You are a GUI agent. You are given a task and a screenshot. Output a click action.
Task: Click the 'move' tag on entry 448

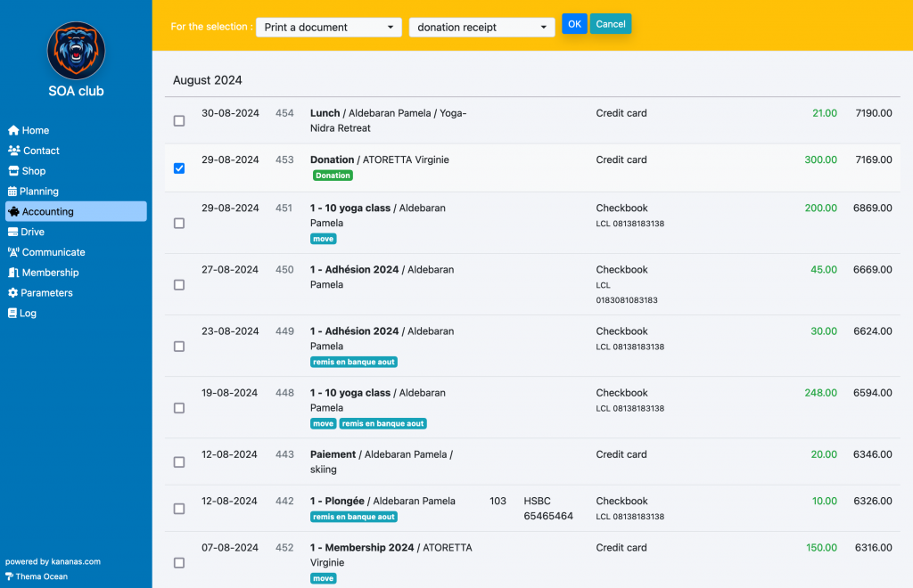coord(323,424)
